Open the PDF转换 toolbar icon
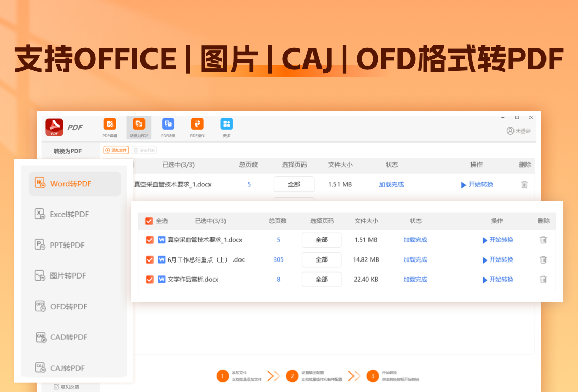 click(168, 127)
